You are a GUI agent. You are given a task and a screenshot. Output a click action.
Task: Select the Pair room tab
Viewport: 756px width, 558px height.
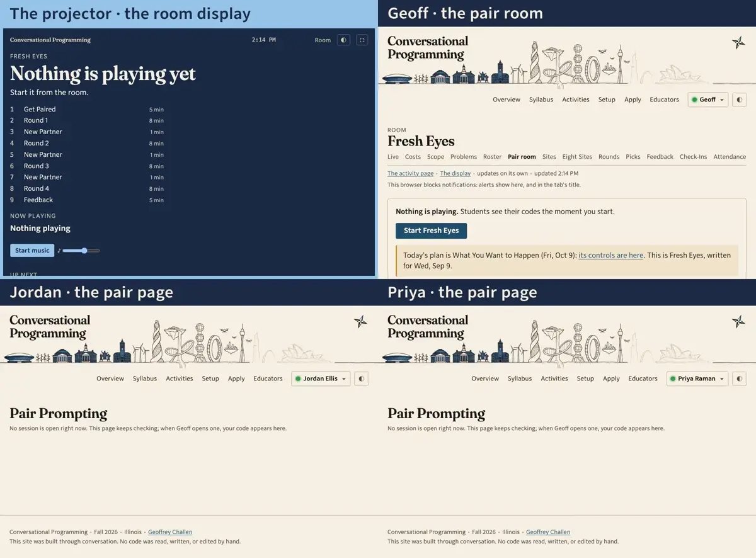[522, 157]
